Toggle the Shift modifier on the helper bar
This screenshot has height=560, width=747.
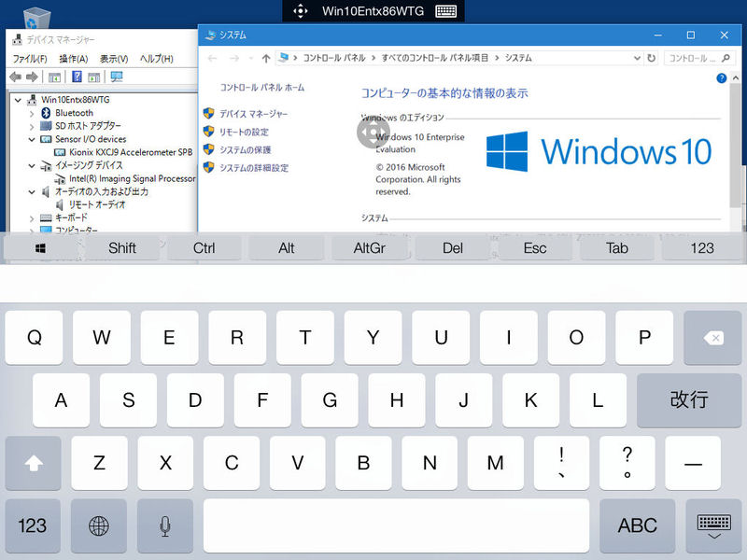122,248
